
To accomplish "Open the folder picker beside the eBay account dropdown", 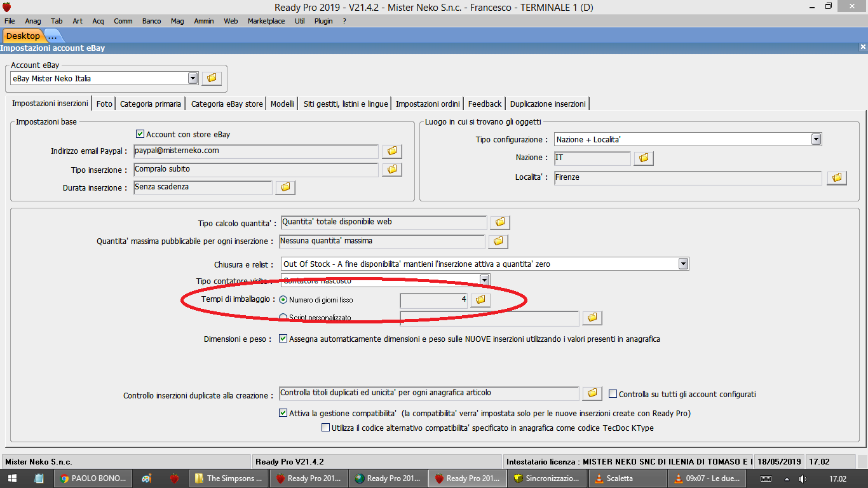I will [212, 78].
